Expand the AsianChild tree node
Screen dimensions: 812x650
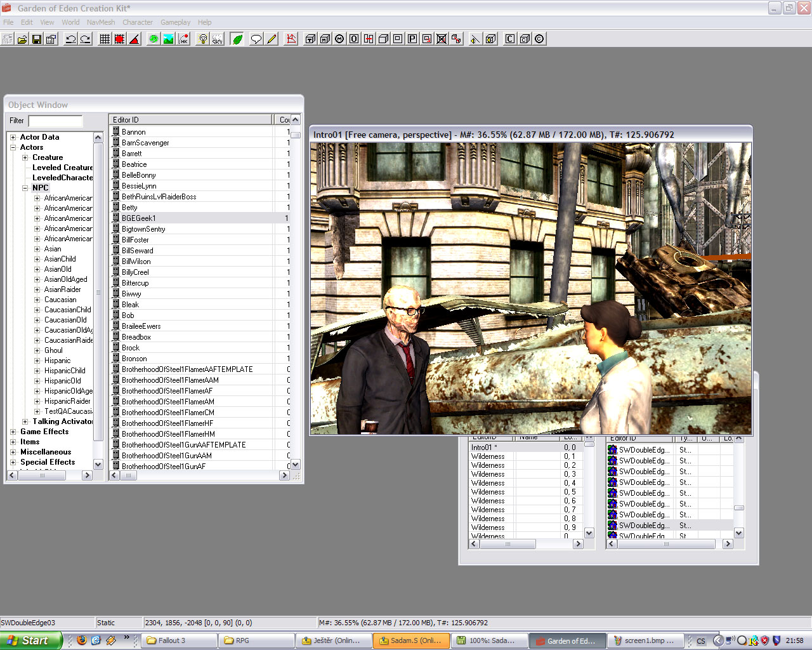click(37, 259)
